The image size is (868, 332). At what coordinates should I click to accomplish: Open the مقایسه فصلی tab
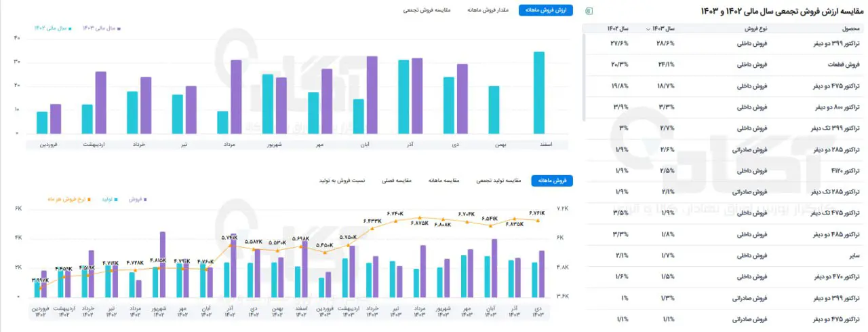(398, 181)
